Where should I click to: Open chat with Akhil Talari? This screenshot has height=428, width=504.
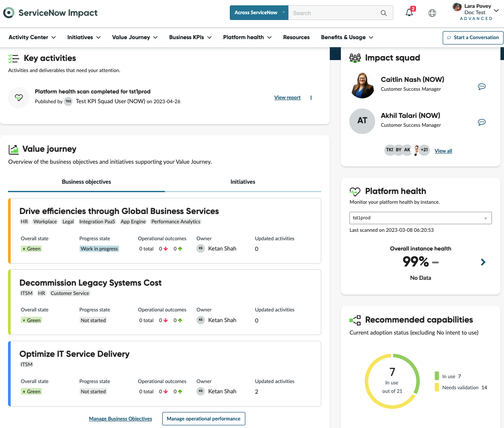481,122
